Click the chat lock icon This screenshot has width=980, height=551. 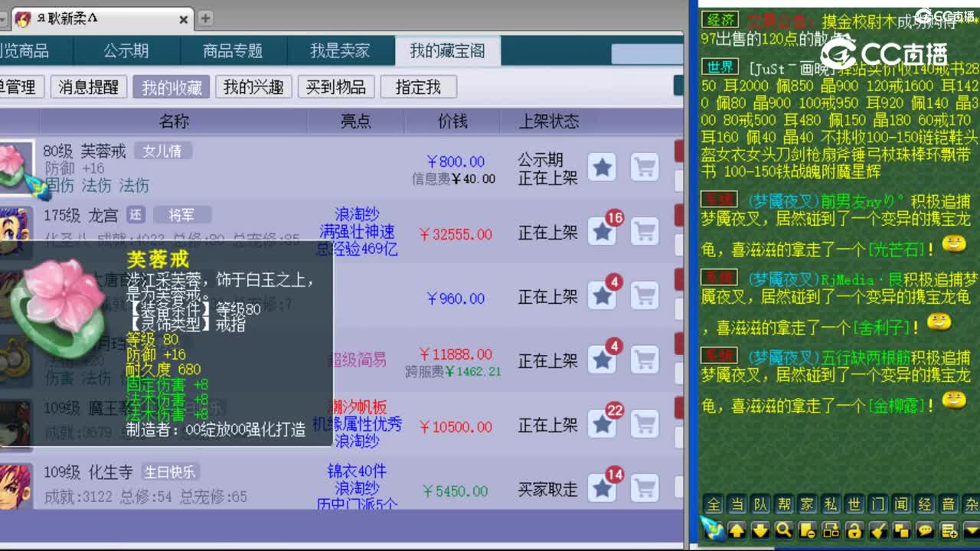coord(854,530)
